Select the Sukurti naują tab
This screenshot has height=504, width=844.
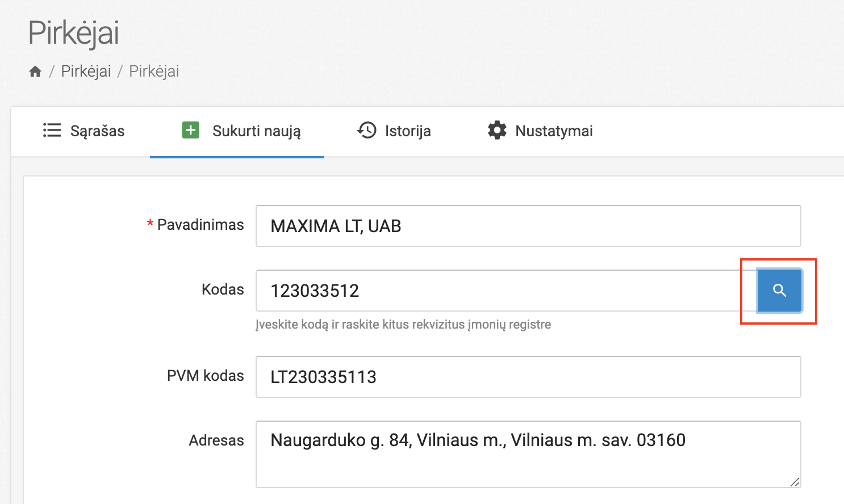pyautogui.click(x=256, y=131)
